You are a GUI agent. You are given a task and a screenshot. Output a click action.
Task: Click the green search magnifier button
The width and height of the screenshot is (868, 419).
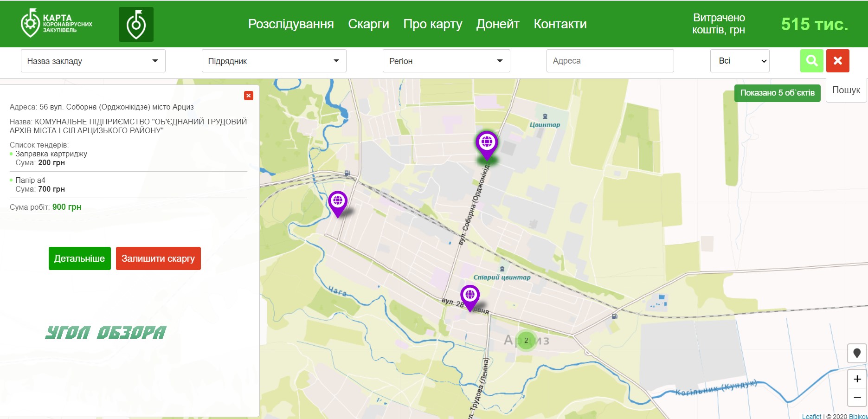[x=811, y=61]
